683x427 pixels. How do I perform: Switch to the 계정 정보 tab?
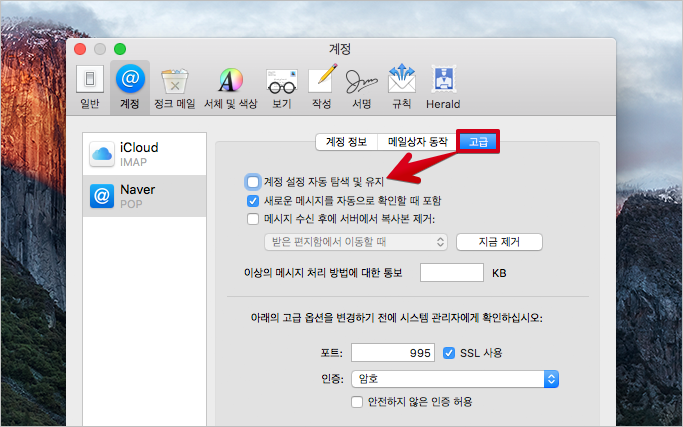[x=346, y=142]
